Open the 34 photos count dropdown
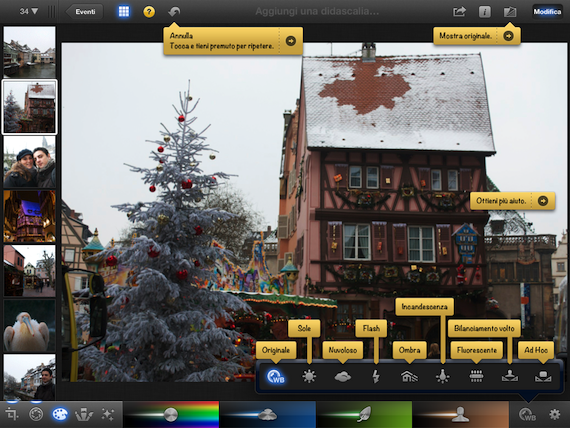Image resolution: width=570 pixels, height=428 pixels. point(29,11)
